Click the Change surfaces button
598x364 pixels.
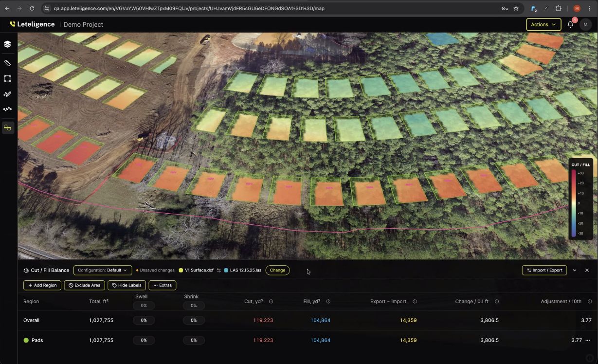pyautogui.click(x=277, y=270)
